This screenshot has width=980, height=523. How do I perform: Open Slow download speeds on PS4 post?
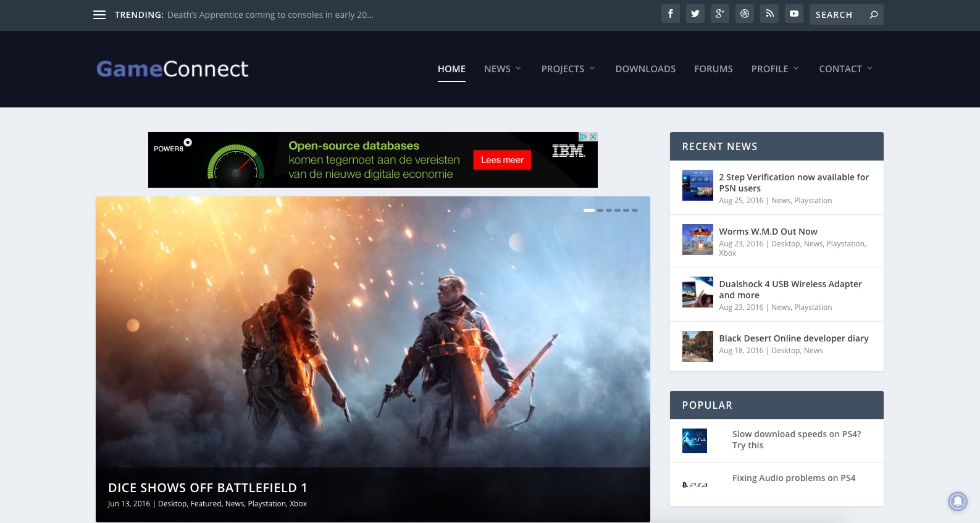797,440
